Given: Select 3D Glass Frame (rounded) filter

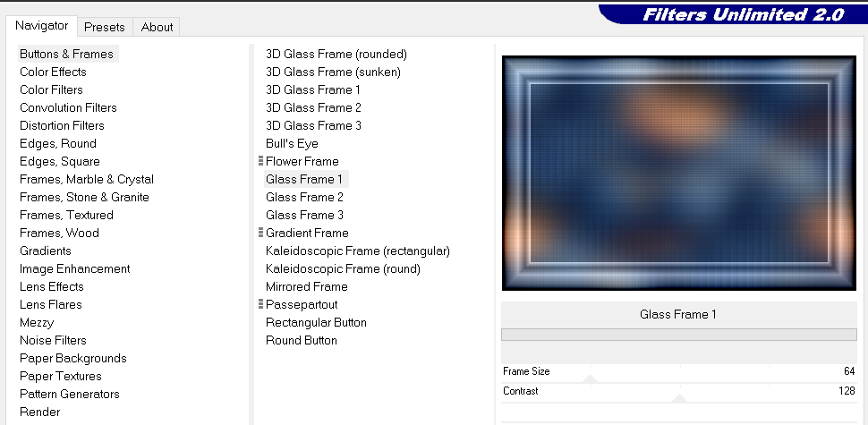Looking at the screenshot, I should [336, 54].
